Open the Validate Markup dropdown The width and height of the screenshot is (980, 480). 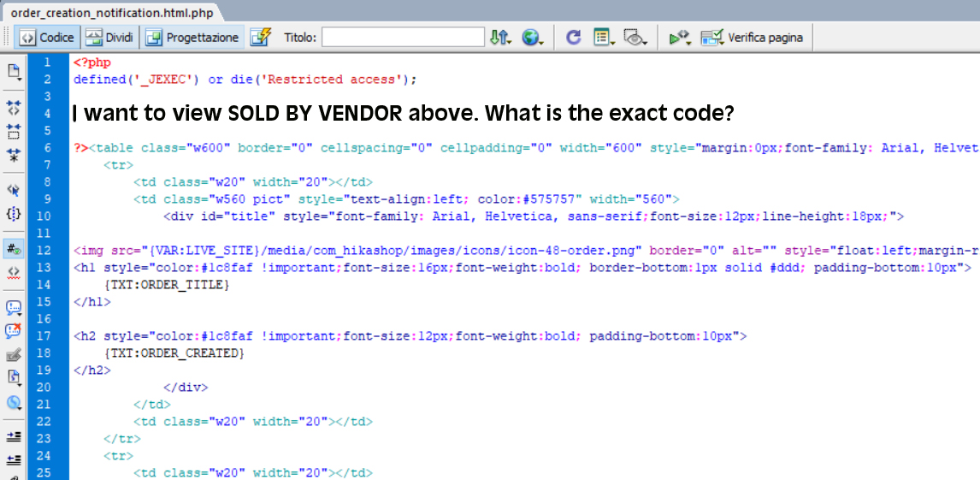click(x=679, y=38)
